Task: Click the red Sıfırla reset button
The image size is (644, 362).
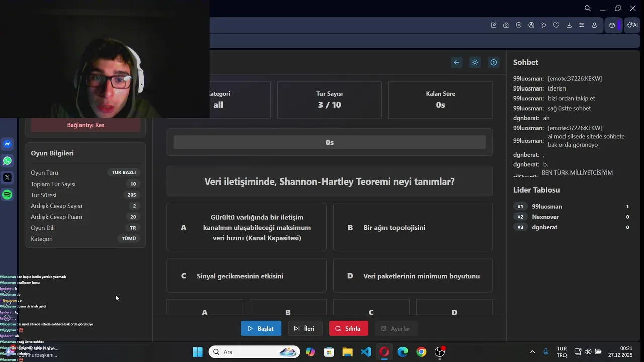Action: tap(348, 329)
